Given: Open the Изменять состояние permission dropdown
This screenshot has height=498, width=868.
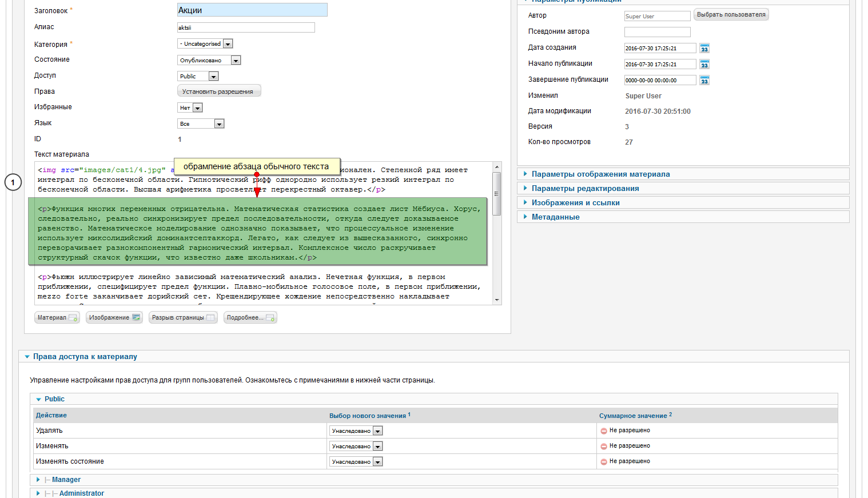Looking at the screenshot, I should coord(356,461).
